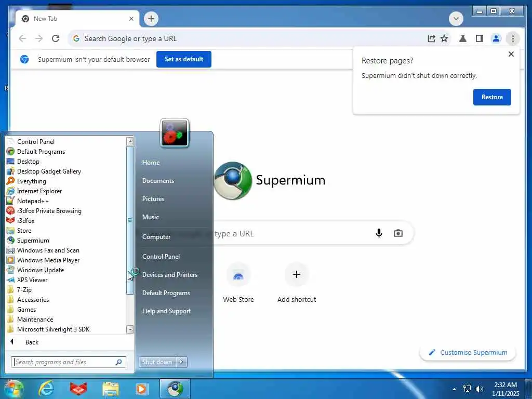Open a new tab with plus button
Viewport: 532px width, 399px height.
coord(151,19)
